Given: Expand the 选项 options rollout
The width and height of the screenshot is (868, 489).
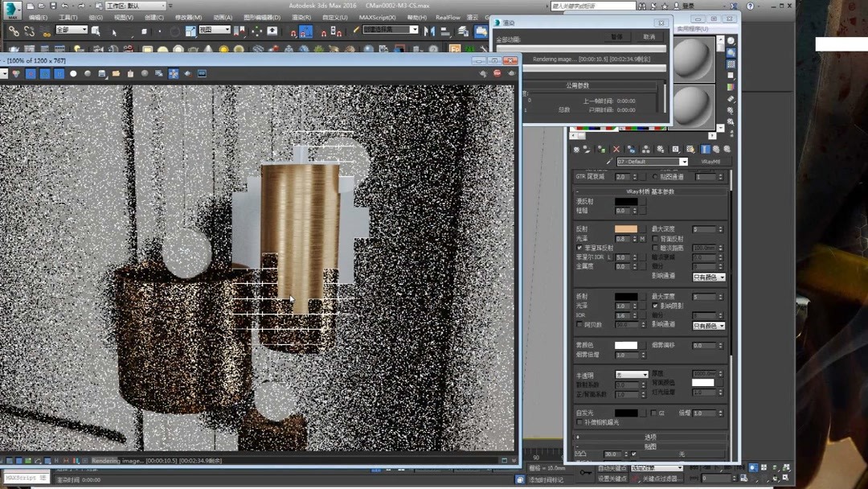Looking at the screenshot, I should click(650, 437).
